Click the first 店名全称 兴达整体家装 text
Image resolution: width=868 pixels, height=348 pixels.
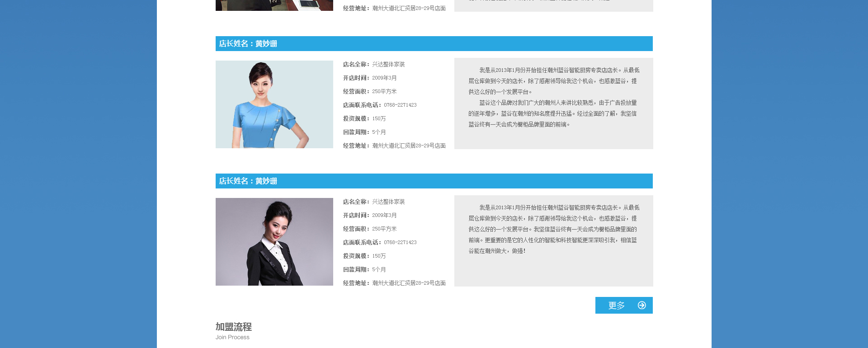pos(374,64)
